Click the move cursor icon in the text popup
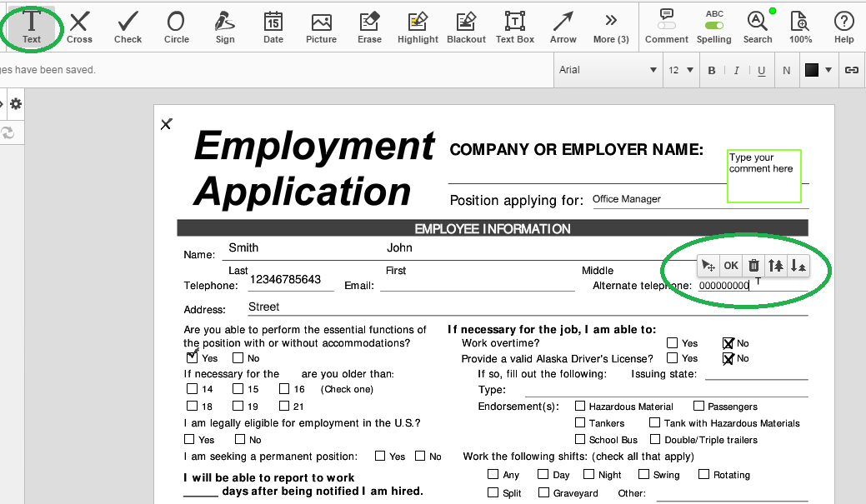The width and height of the screenshot is (866, 504). pos(708,266)
